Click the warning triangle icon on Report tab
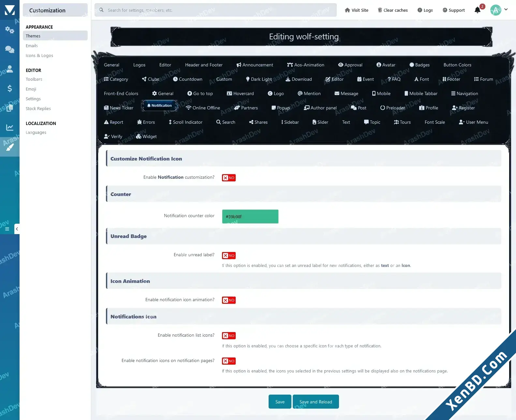This screenshot has width=516, height=420. click(x=106, y=122)
